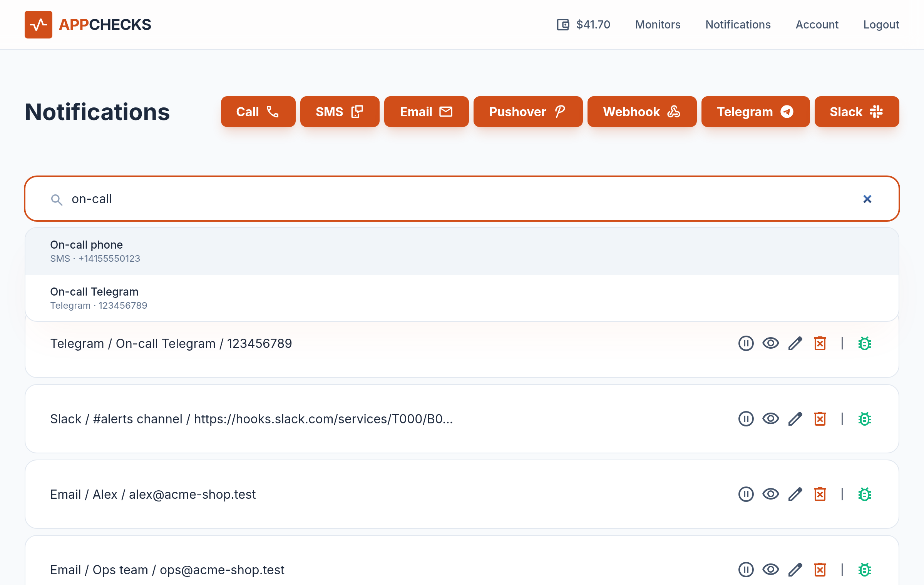Edit the Email Alex notification

pos(795,494)
